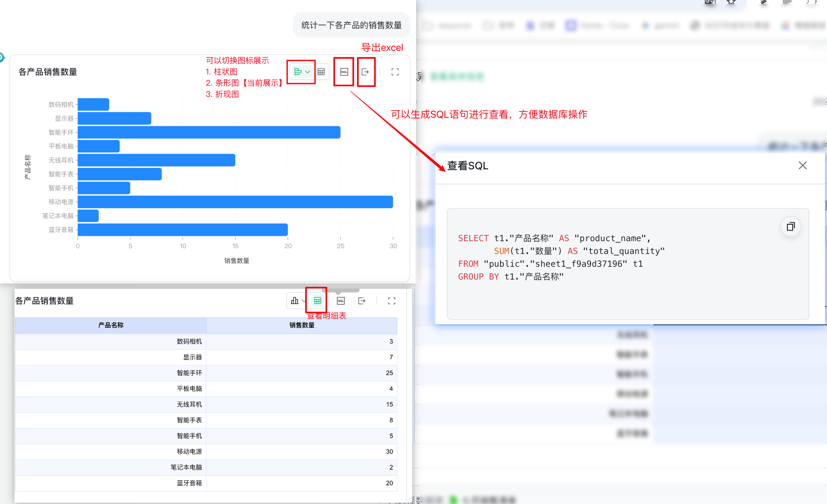Viewport: 827px width, 504px height.
Task: Select table row 蓝牙音箱
Action: point(206,484)
